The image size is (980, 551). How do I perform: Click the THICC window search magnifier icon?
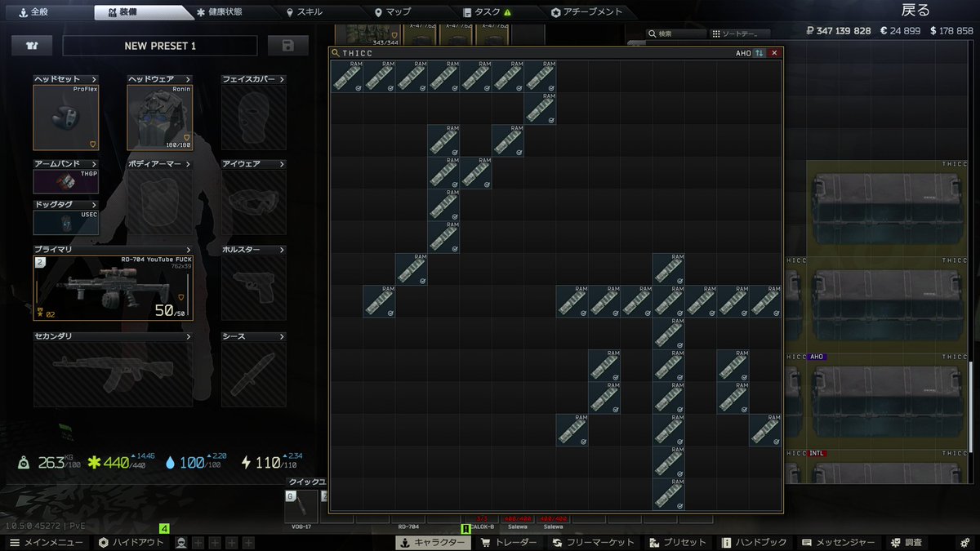click(336, 53)
